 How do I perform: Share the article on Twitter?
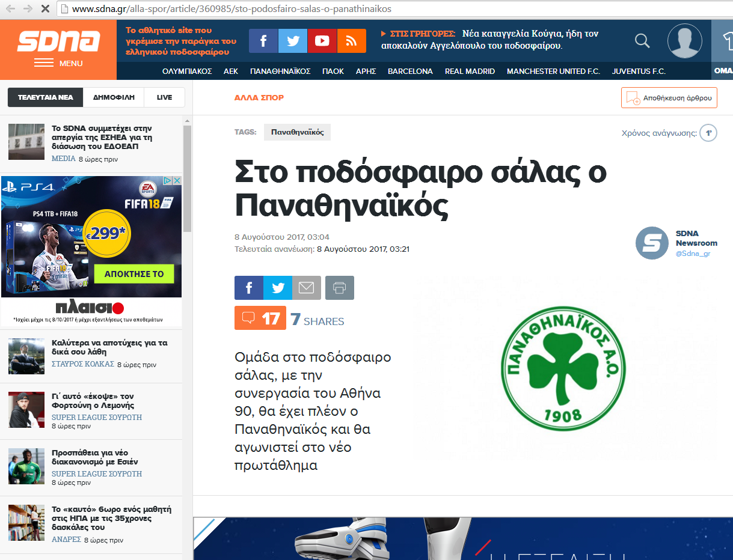point(278,288)
